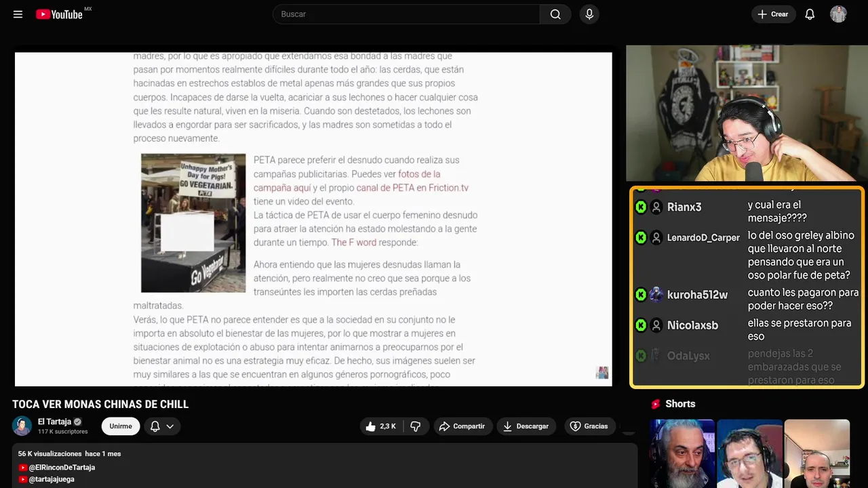Image resolution: width=868 pixels, height=488 pixels.
Task: Click the search magnifier button
Action: tap(555, 14)
